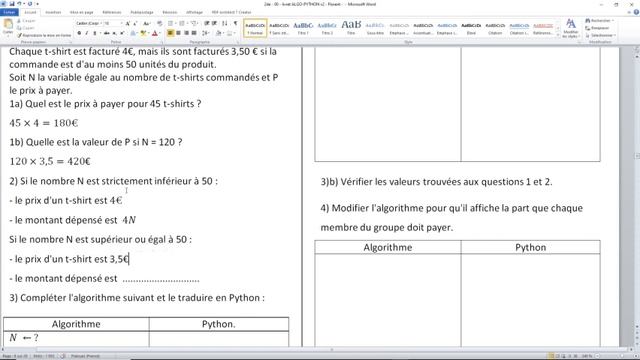Toggle Align Left paragraph button
The height and width of the screenshot is (360, 640).
[x=171, y=33]
